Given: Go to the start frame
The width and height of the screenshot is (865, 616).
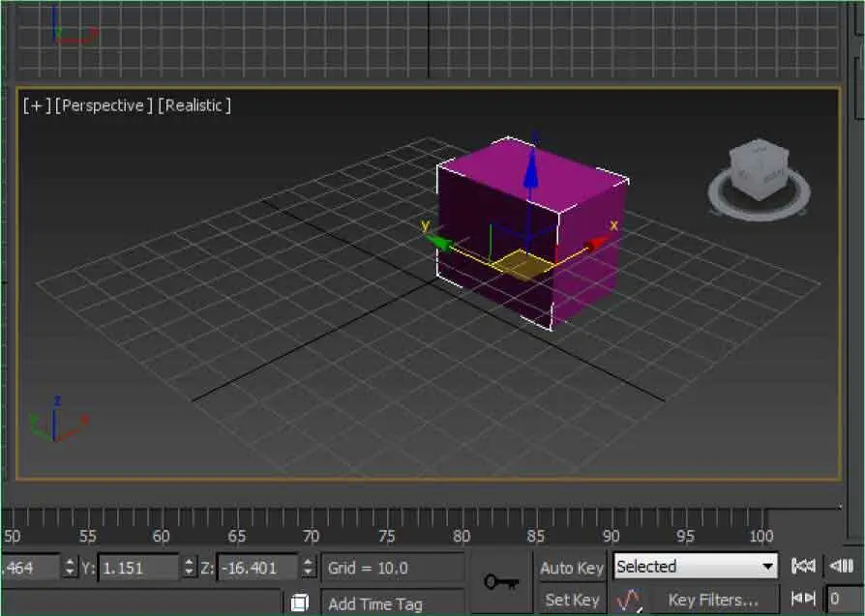Looking at the screenshot, I should click(803, 566).
